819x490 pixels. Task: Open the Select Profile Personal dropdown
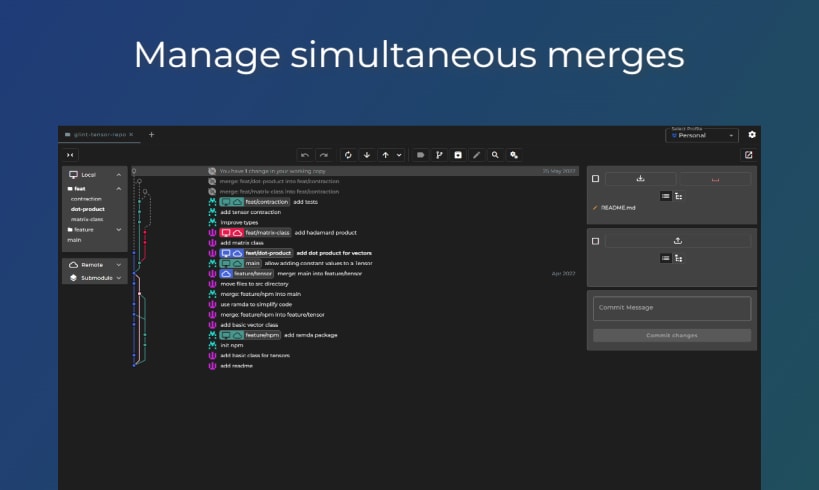702,135
